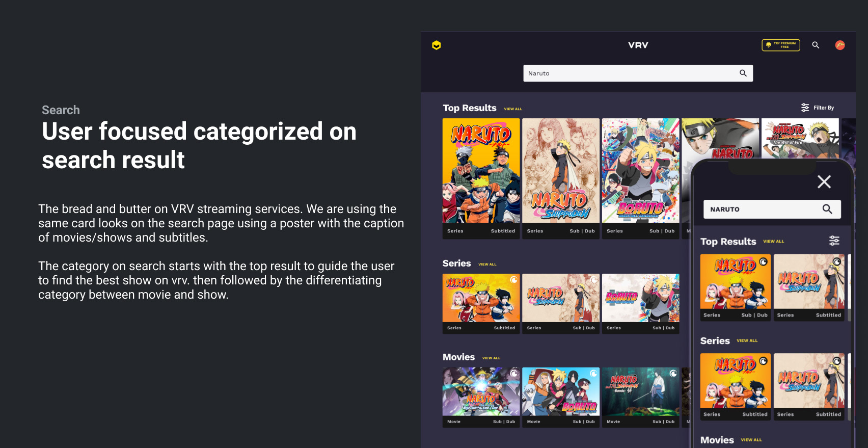Click Crunchyroll badge on mobile Series Shippuden
The image size is (868, 448).
pyautogui.click(x=837, y=361)
